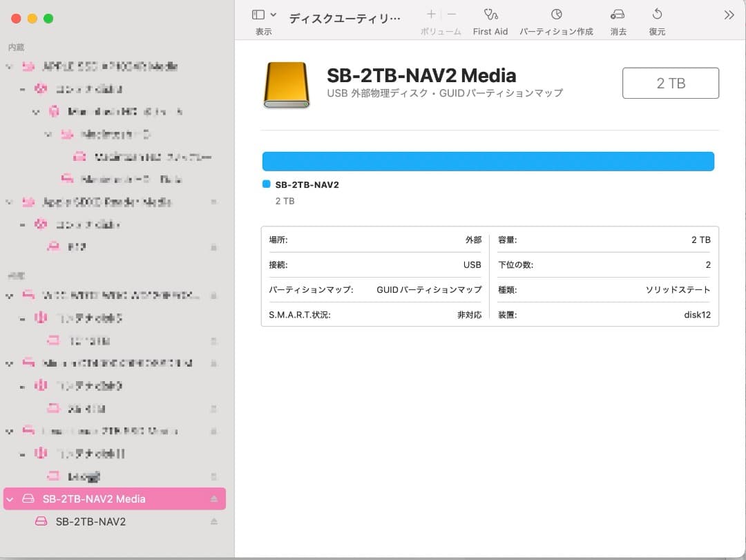The width and height of the screenshot is (746, 560).
Task: Collapse the topmost disk under 内蔵 section
Action: click(x=9, y=66)
